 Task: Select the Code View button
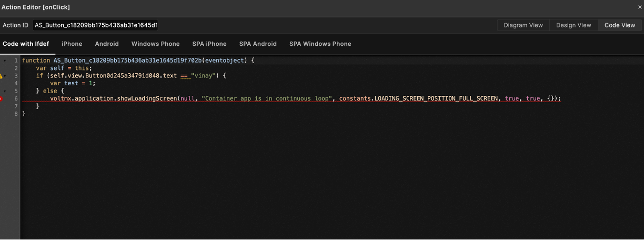(x=619, y=25)
